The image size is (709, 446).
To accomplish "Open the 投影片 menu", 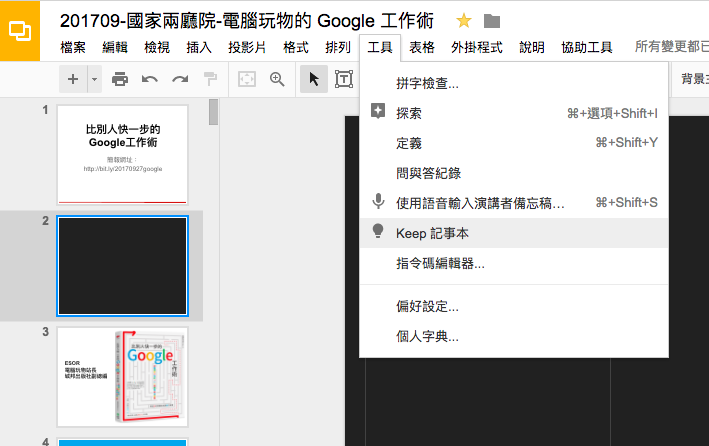I will click(247, 47).
